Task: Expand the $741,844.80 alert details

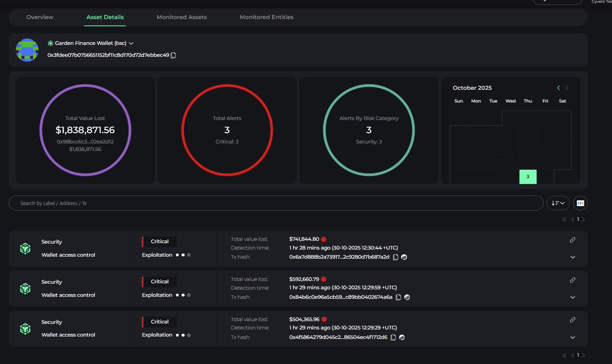Action: point(572,257)
